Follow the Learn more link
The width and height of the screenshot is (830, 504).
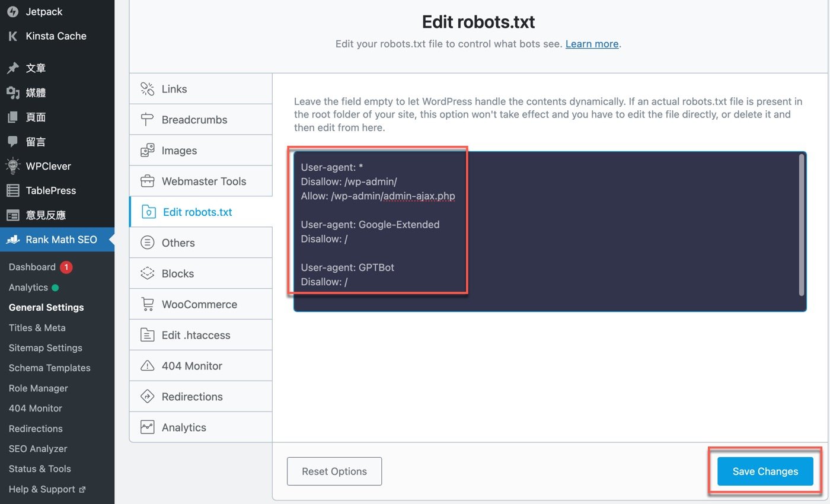coord(592,44)
